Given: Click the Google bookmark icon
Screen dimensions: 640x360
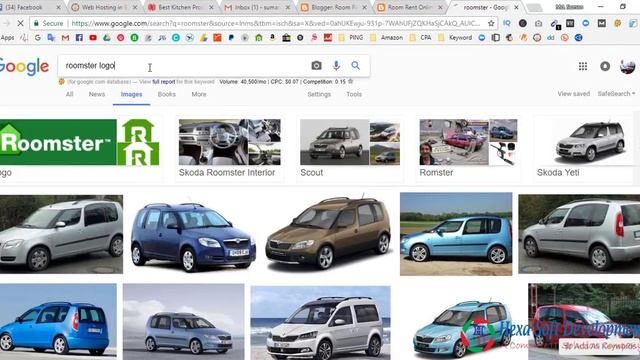Looking at the screenshot, I should (x=38, y=38).
